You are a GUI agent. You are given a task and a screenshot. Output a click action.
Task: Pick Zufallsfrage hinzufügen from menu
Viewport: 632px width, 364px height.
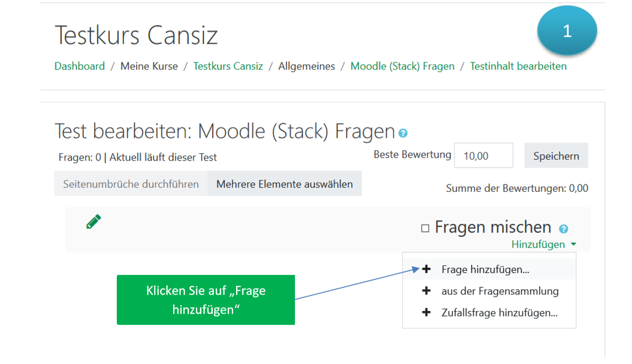[499, 313]
